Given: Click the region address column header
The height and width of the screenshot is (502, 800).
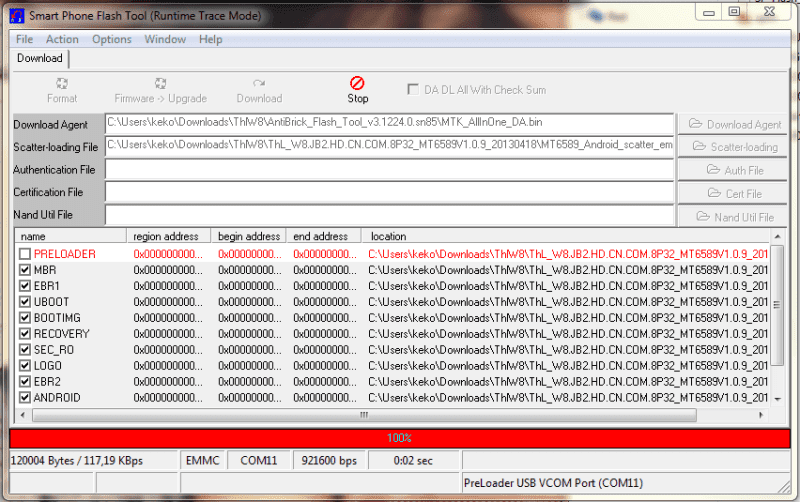Looking at the screenshot, I should click(168, 236).
